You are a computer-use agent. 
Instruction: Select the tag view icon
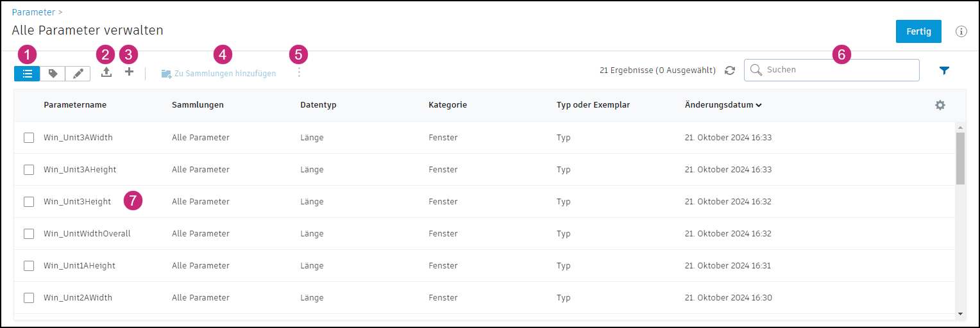(x=53, y=74)
